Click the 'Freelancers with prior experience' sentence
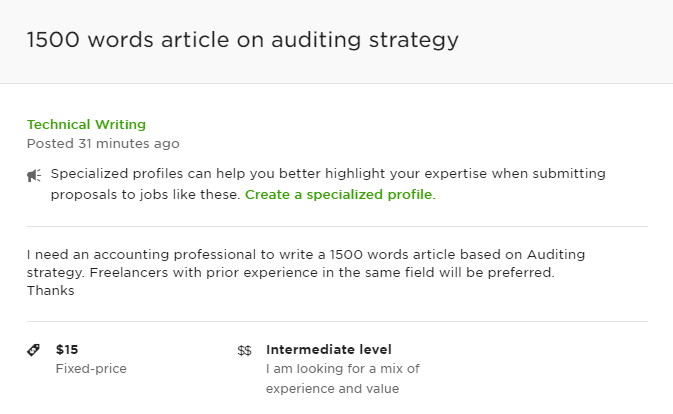The image size is (673, 414). pos(322,273)
